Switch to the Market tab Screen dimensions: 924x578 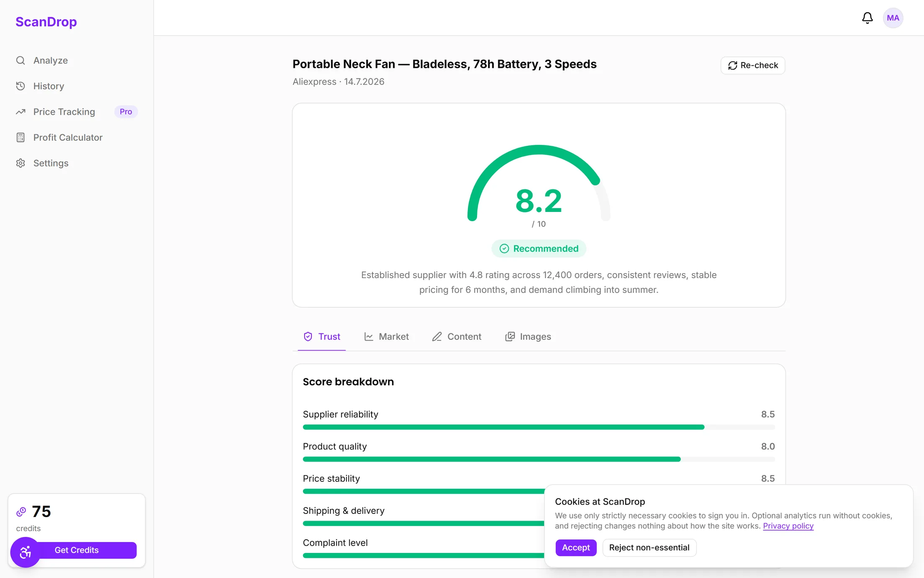(x=386, y=337)
